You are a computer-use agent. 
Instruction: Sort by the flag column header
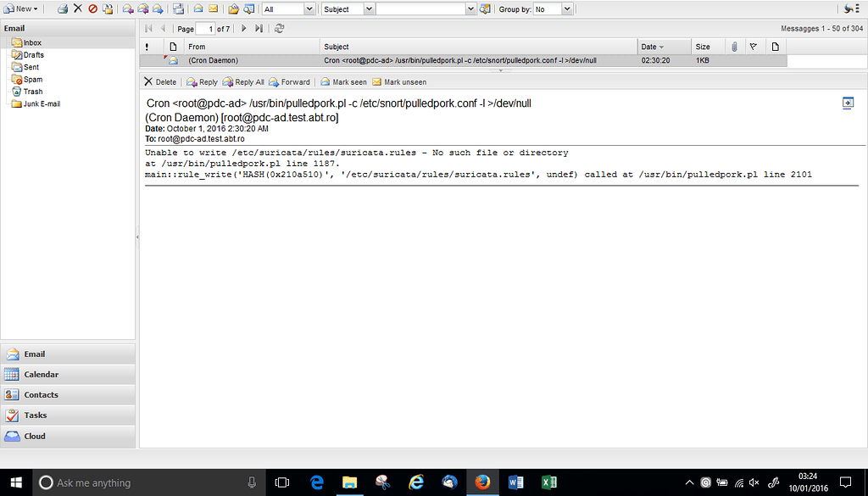[x=754, y=47]
